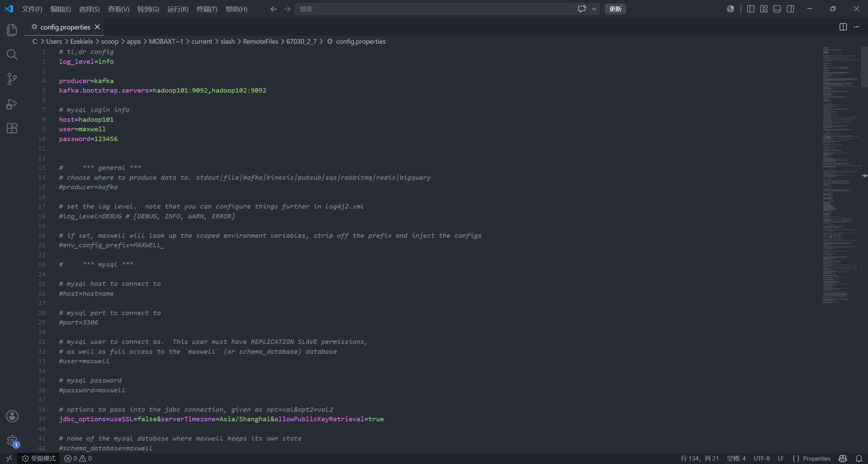Open the MOBAXT~1 breadcrumb dropdown

pyautogui.click(x=166, y=41)
